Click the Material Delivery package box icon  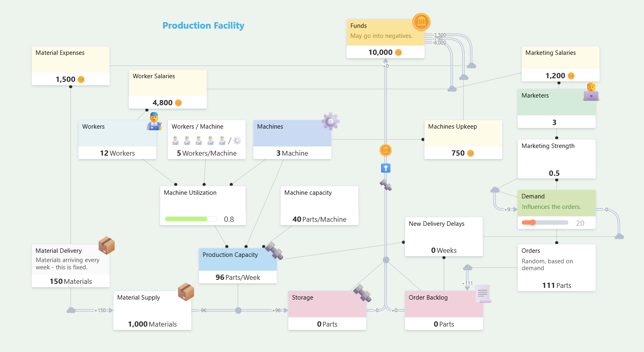pos(107,245)
